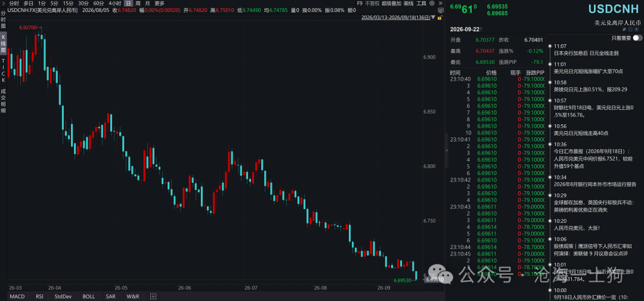The height and width of the screenshot is (301, 644).
Task: Select the 周 weekly timeframe
Action: click(x=138, y=3)
